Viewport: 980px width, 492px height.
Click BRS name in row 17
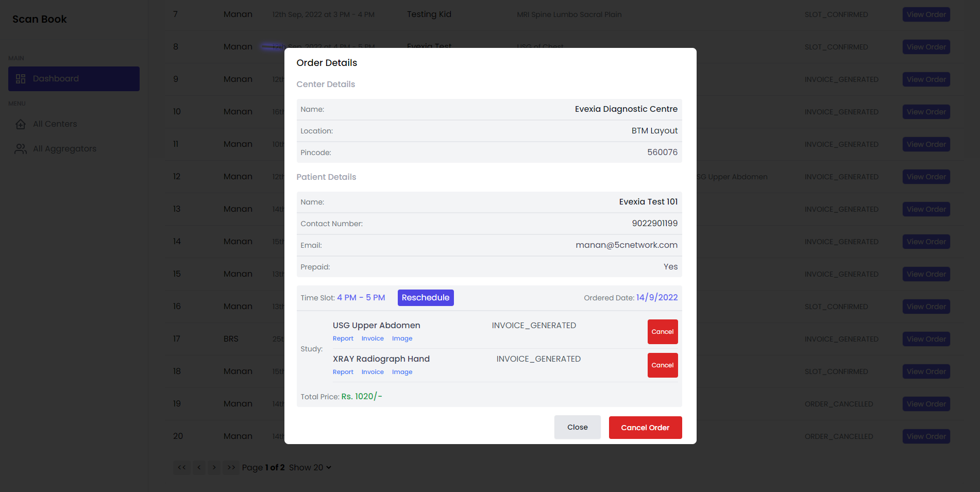click(x=231, y=339)
